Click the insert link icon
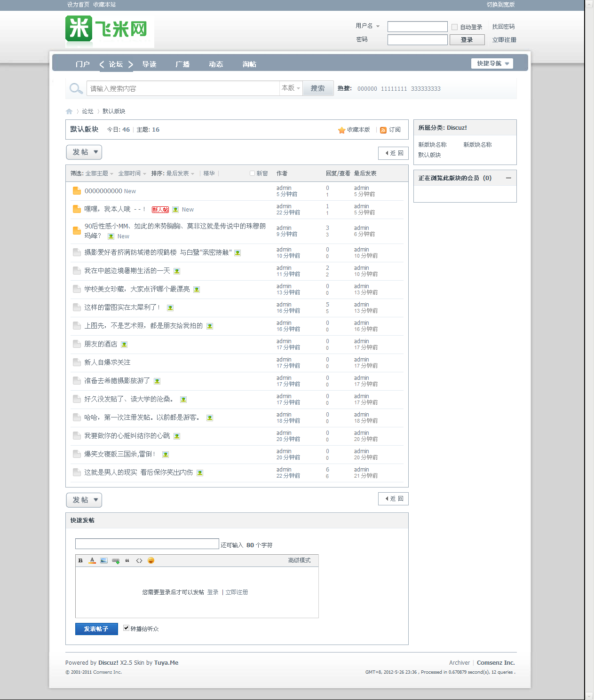 pos(116,560)
